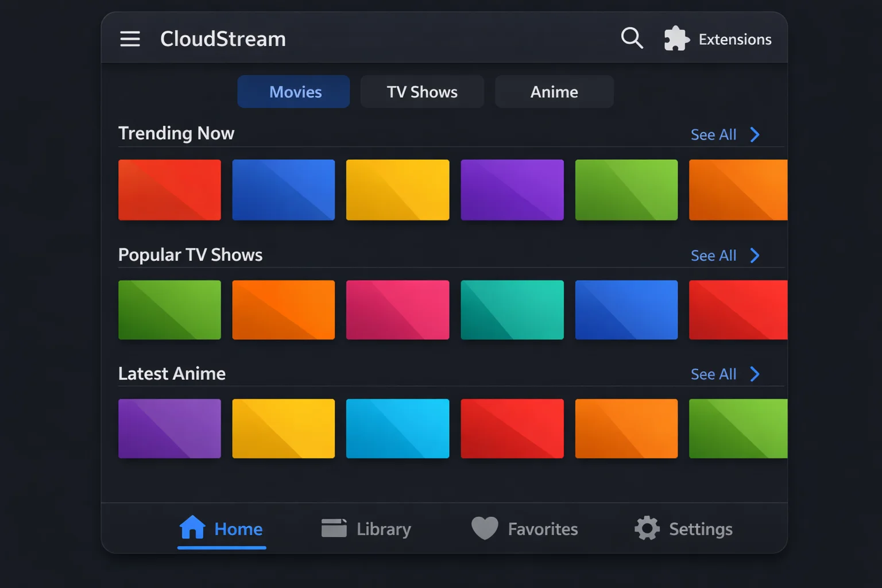Expand Popular TV Shows chevron arrow

point(755,256)
